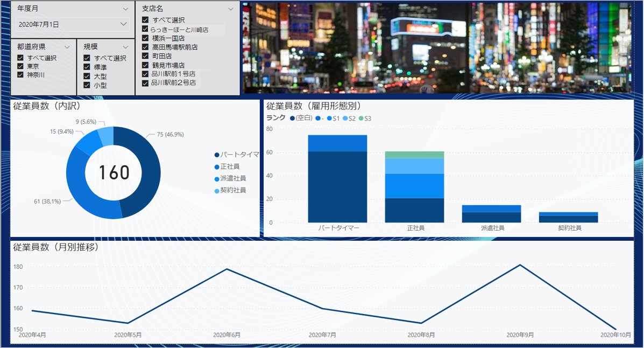Select the 派遣社員 bar in the chart

point(491,214)
